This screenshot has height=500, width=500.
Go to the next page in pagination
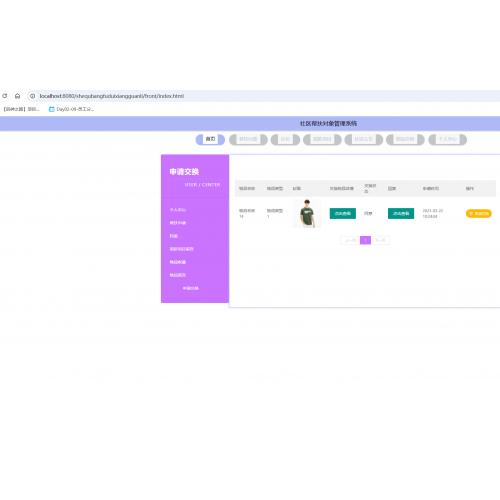click(x=381, y=240)
